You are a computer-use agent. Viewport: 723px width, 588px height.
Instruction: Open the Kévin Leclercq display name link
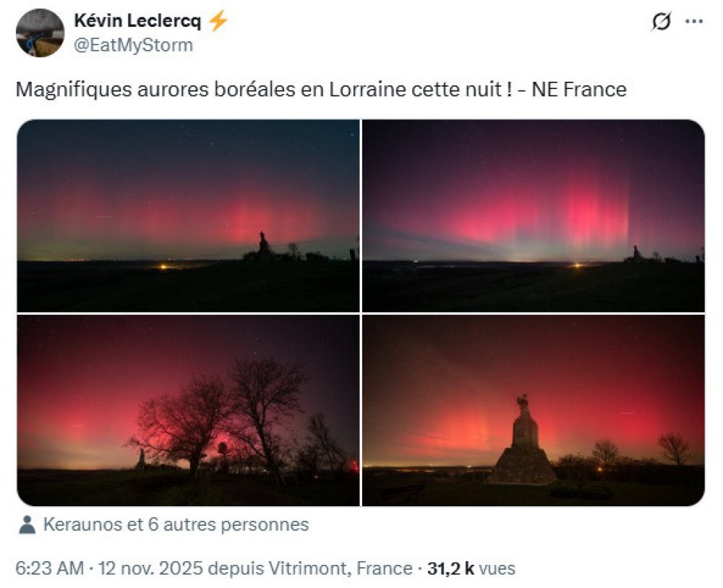[137, 21]
